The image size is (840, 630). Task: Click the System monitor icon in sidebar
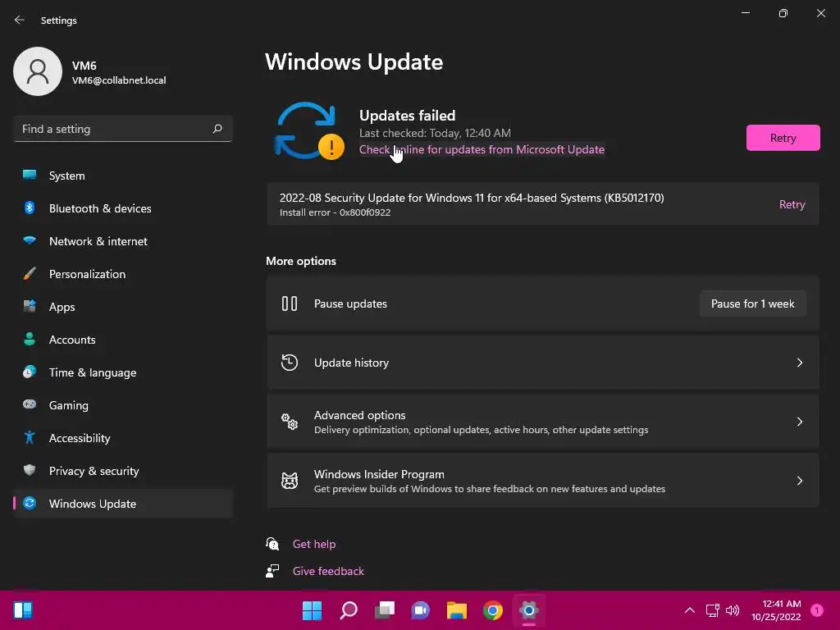[30, 176]
